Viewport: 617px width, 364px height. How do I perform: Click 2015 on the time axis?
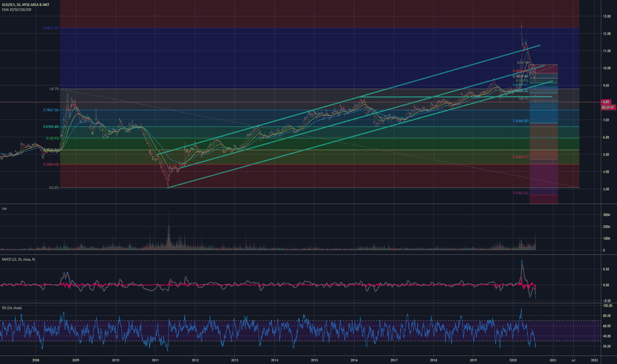(x=314, y=360)
